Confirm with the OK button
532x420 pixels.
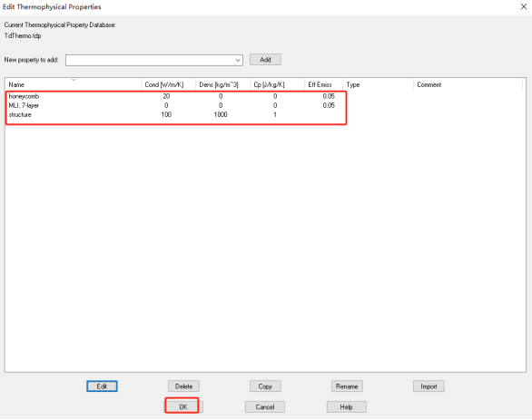183,406
